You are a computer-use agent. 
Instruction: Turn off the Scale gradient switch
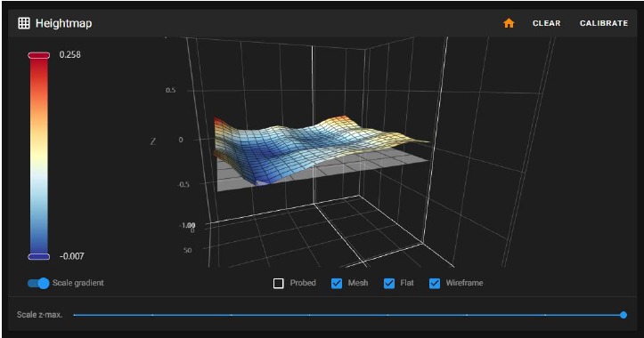[x=38, y=283]
